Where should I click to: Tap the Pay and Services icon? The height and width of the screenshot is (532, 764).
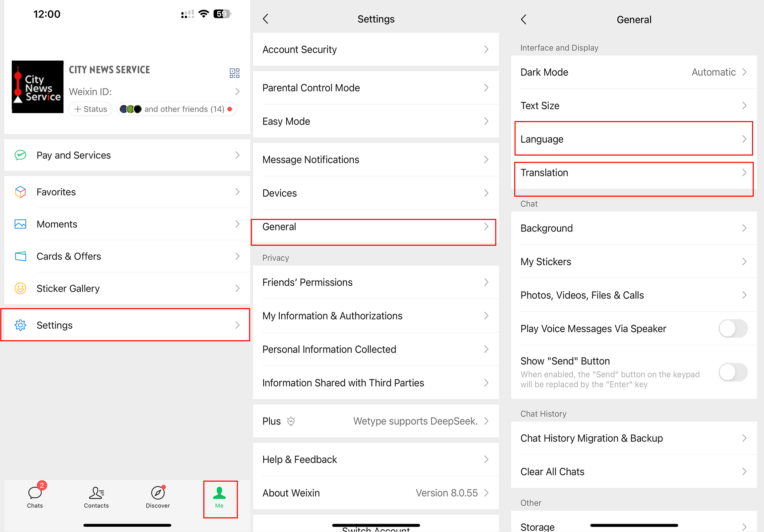tap(20, 155)
